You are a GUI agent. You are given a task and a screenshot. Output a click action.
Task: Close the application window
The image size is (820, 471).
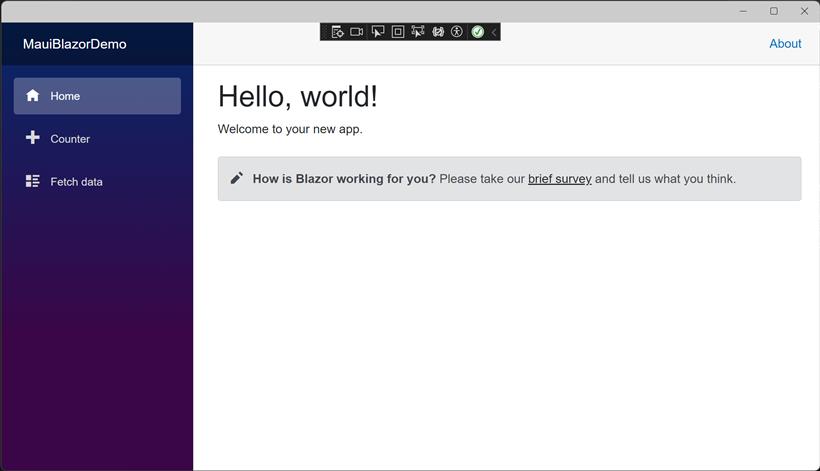click(804, 11)
